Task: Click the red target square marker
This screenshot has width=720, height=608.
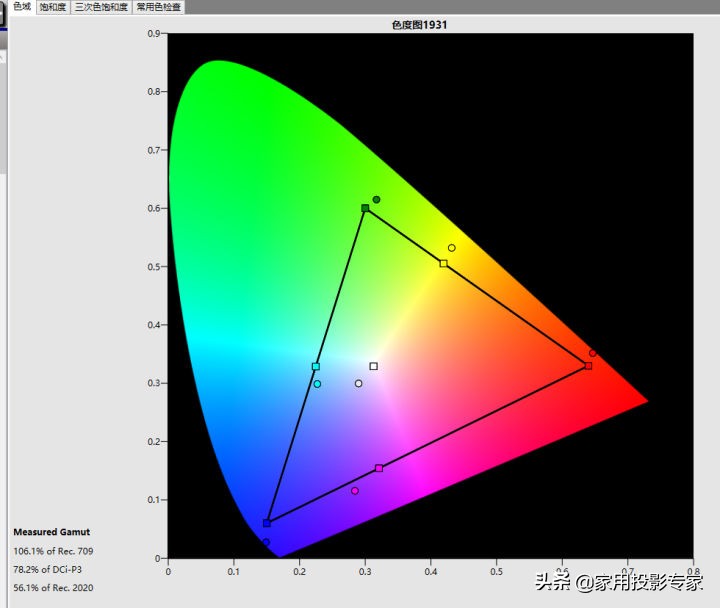Action: tap(588, 366)
